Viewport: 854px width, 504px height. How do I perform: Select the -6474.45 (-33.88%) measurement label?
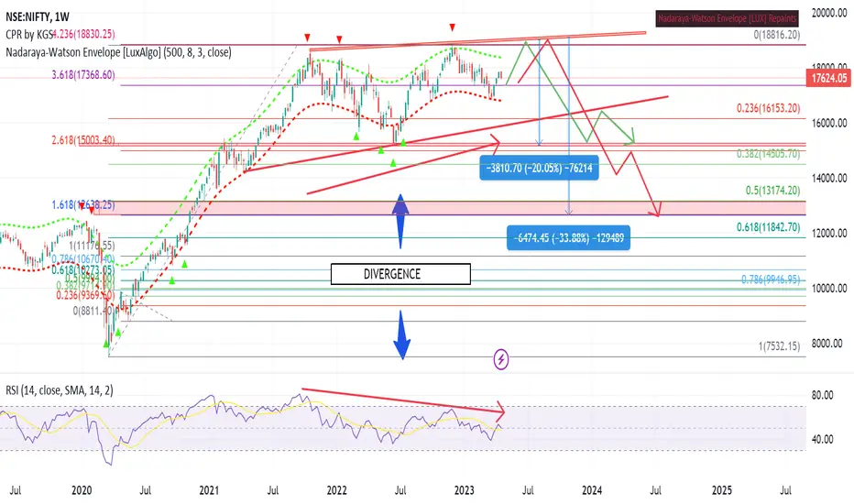click(568, 238)
